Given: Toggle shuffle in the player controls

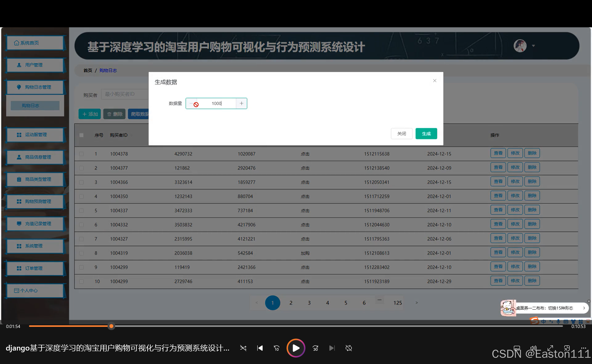Looking at the screenshot, I should 243,348.
